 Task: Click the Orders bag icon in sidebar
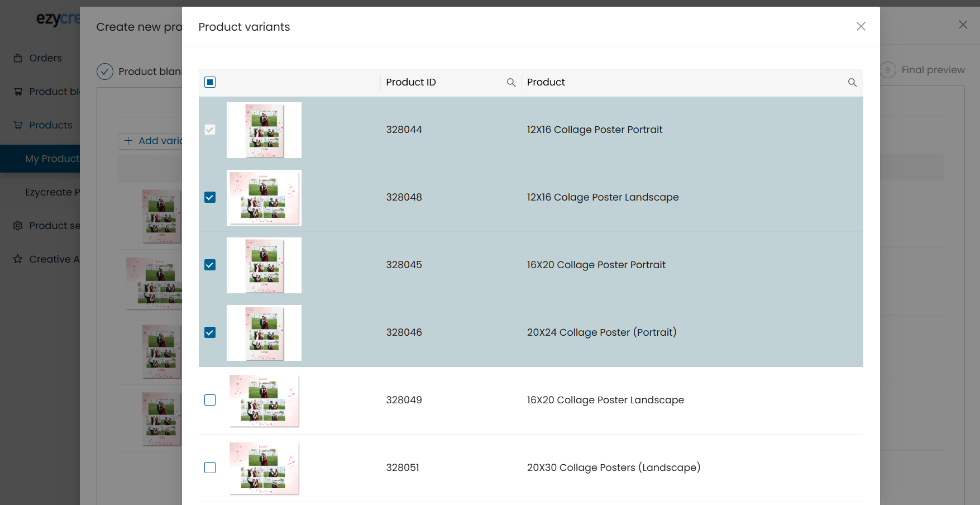tap(18, 58)
